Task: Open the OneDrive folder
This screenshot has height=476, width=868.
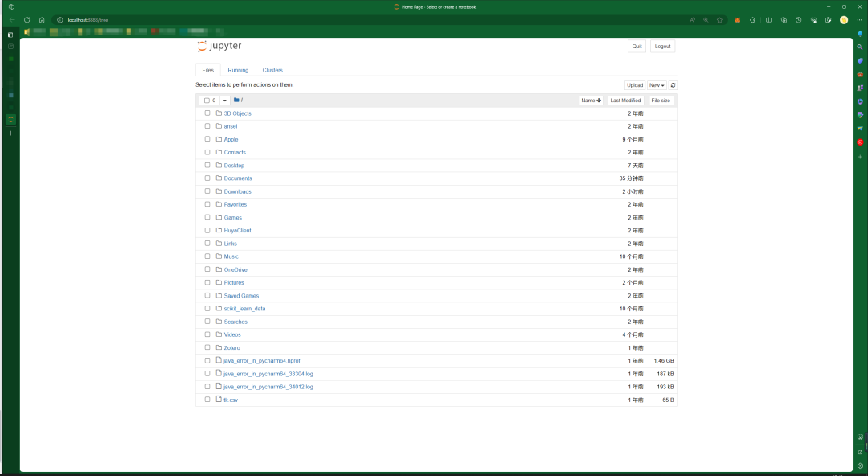Action: point(235,270)
